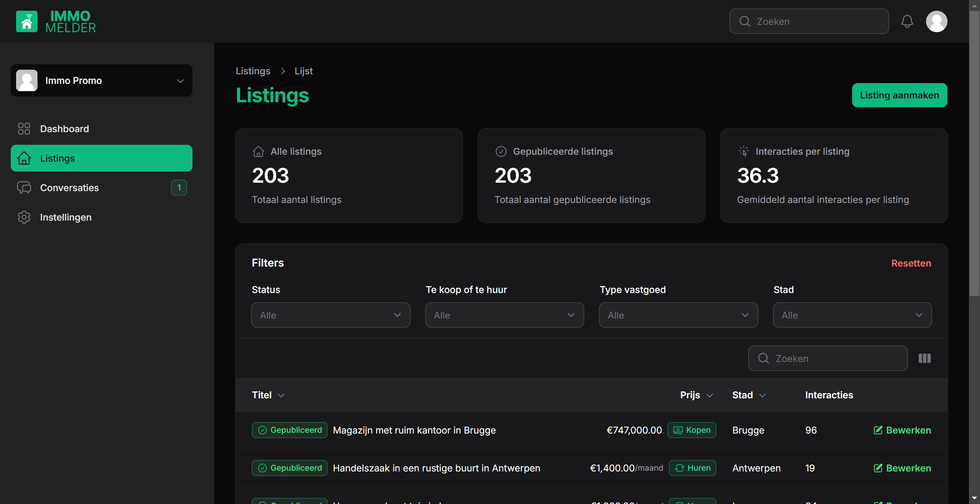Click Resetten to clear filters
The image size is (980, 504).
click(x=911, y=263)
